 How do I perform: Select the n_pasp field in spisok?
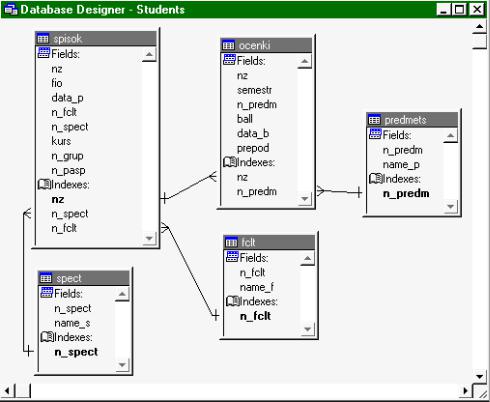68,171
